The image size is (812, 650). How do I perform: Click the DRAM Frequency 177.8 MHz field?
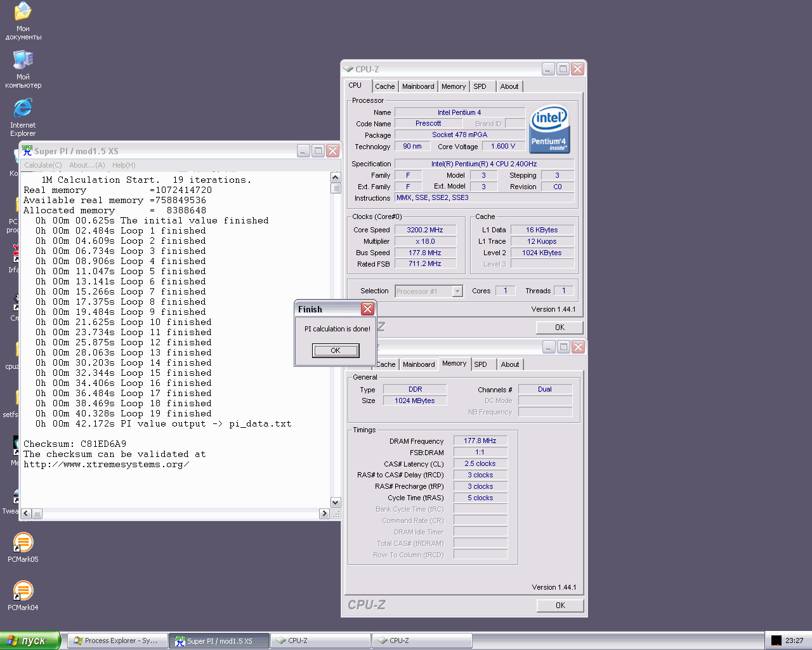pos(480,441)
